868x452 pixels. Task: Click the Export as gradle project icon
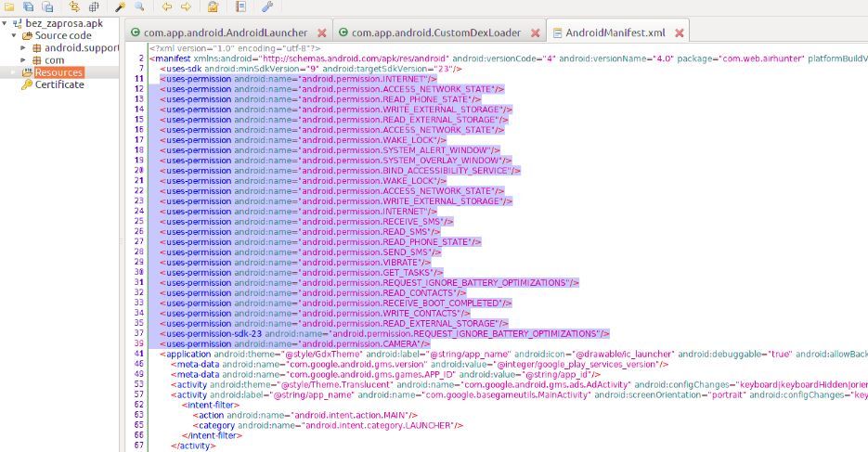pyautogui.click(x=48, y=6)
